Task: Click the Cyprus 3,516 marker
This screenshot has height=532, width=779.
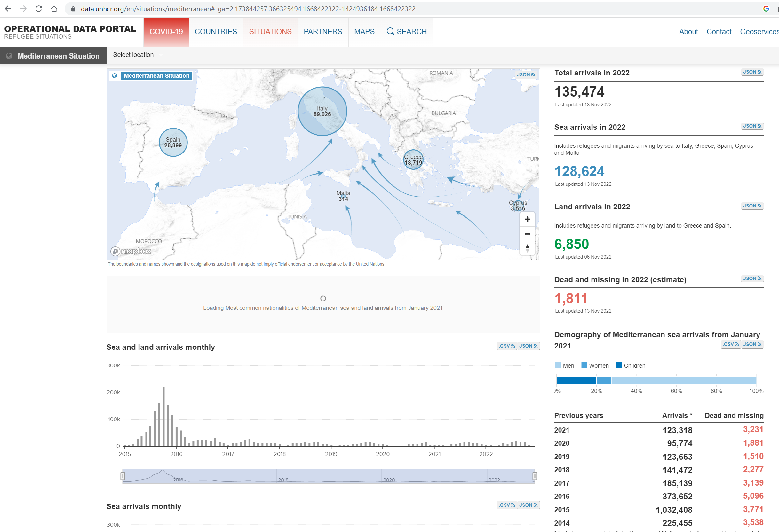Action: 518,205
